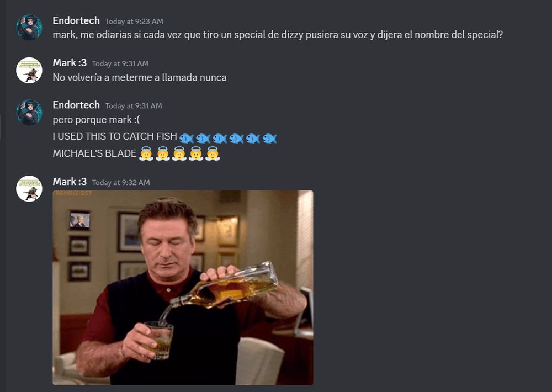The image size is (552, 392).
Task: Click the middle angel emoji in the row
Action: click(179, 153)
